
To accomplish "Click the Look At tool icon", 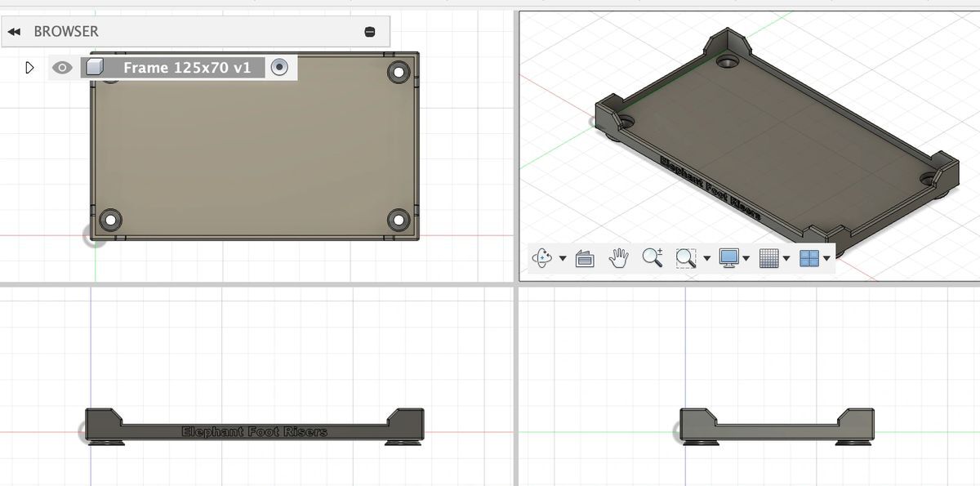I will [x=586, y=258].
